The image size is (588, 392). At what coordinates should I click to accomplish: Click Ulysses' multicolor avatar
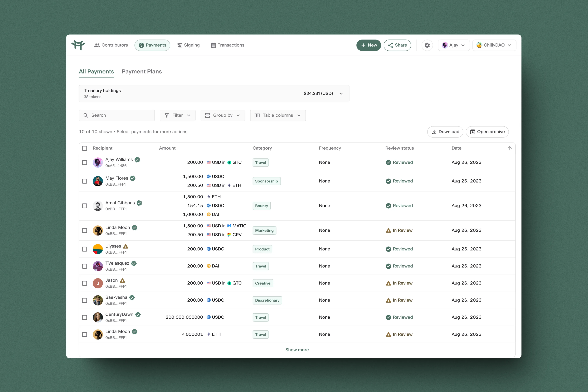click(98, 249)
